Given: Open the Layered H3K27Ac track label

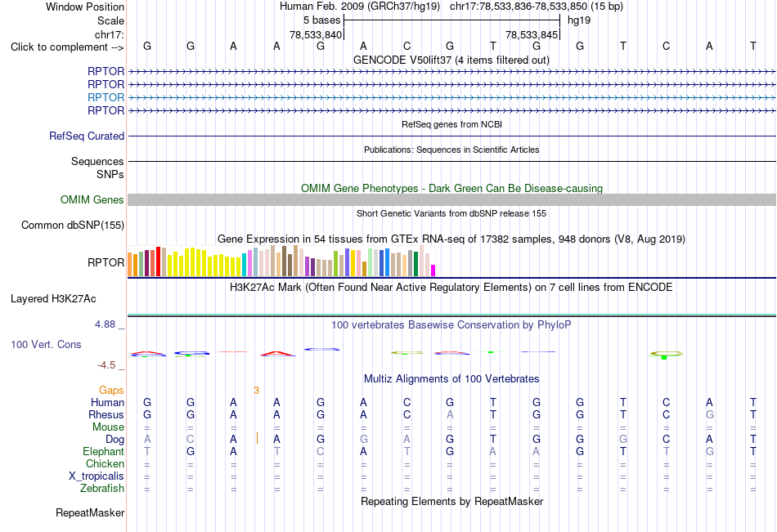Looking at the screenshot, I should (53, 299).
